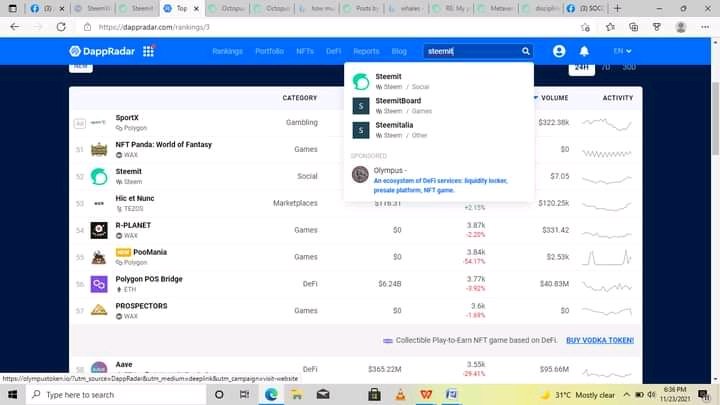Viewport: 720px width, 405px height.
Task: Click the PROSPECTORS icon
Action: (x=99, y=311)
